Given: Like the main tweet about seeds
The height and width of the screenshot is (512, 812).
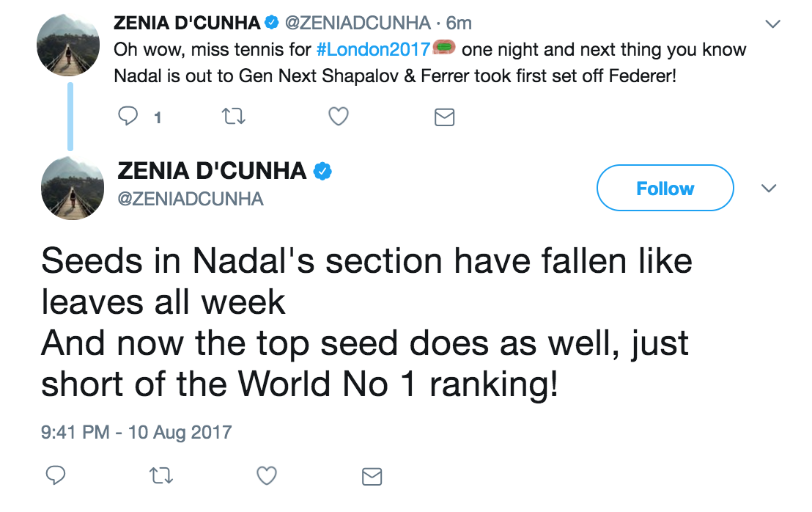Looking at the screenshot, I should pos(266,476).
